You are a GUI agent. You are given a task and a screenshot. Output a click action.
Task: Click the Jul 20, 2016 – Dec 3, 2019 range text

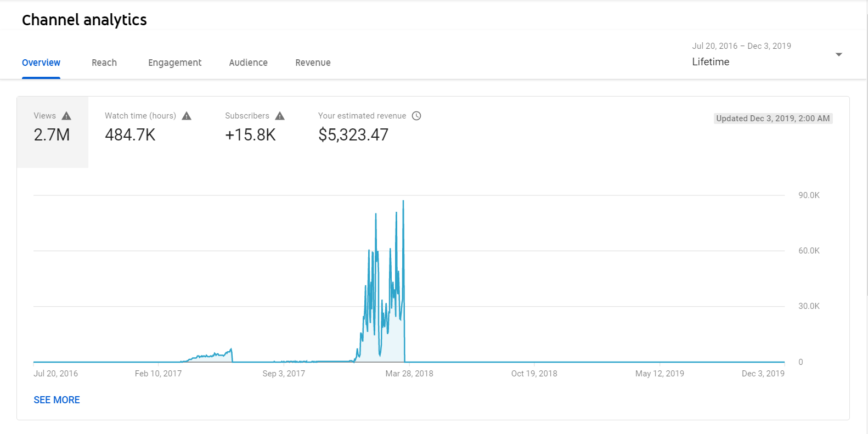742,46
